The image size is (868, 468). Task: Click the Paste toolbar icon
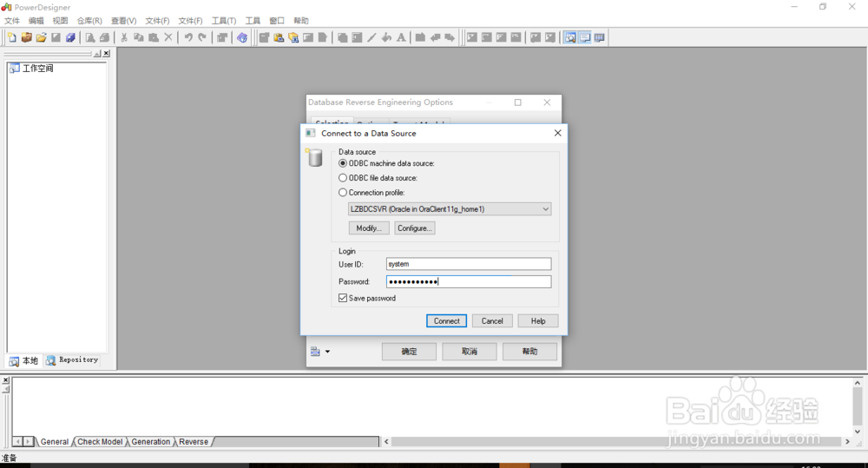point(154,37)
